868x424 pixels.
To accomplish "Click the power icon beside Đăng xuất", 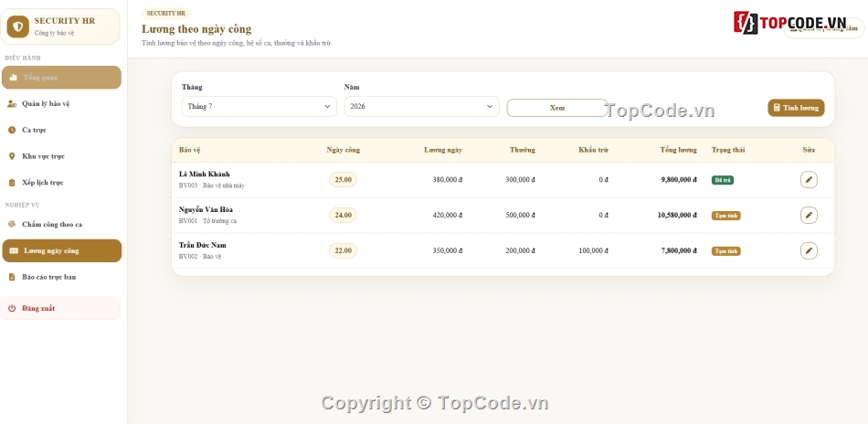I will point(12,308).
